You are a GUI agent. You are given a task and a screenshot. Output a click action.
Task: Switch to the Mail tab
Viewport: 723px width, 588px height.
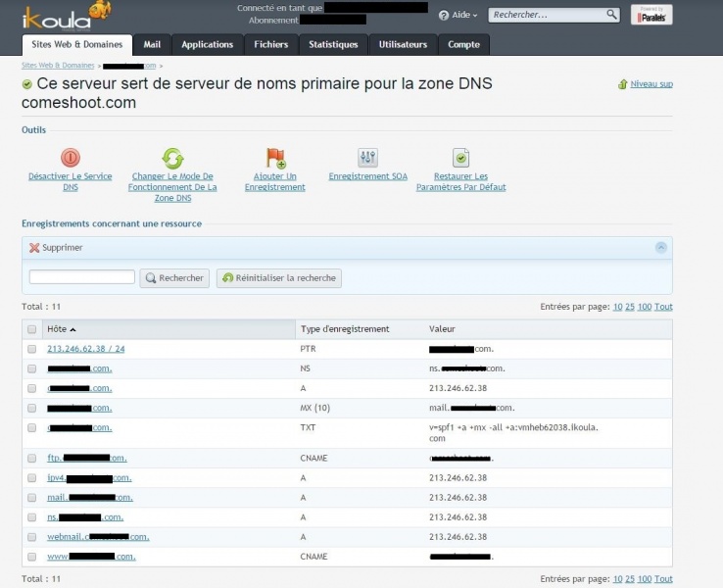(152, 45)
